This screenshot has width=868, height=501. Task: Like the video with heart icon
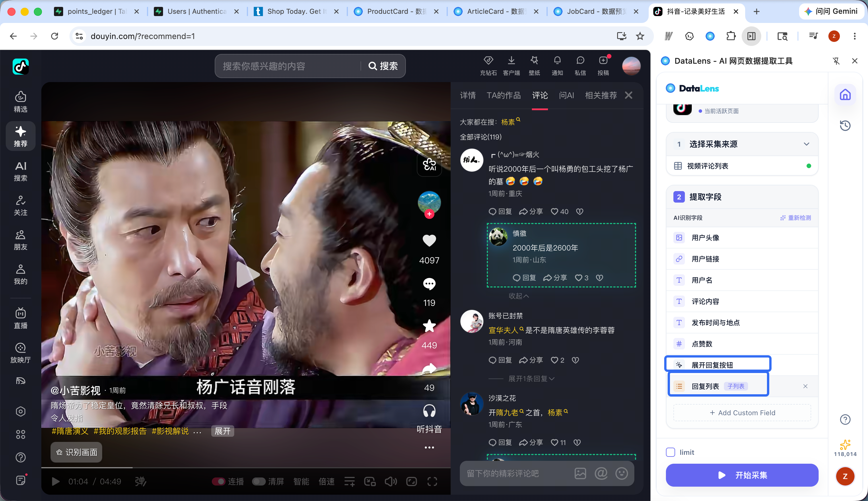click(429, 240)
